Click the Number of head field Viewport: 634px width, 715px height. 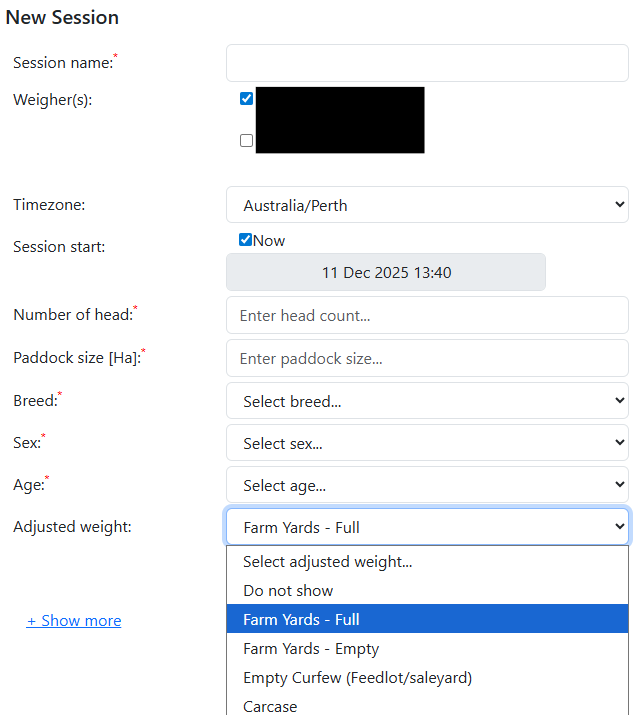point(427,315)
